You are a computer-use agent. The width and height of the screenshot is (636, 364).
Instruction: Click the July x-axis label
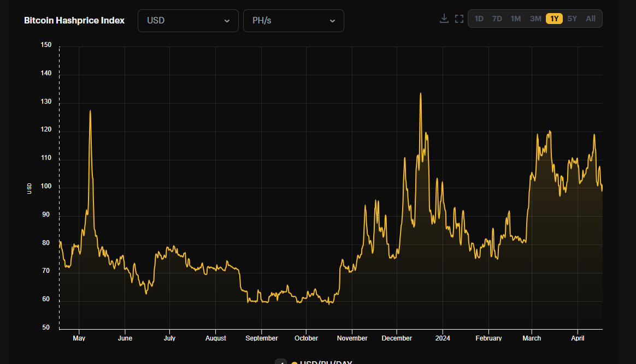[169, 338]
